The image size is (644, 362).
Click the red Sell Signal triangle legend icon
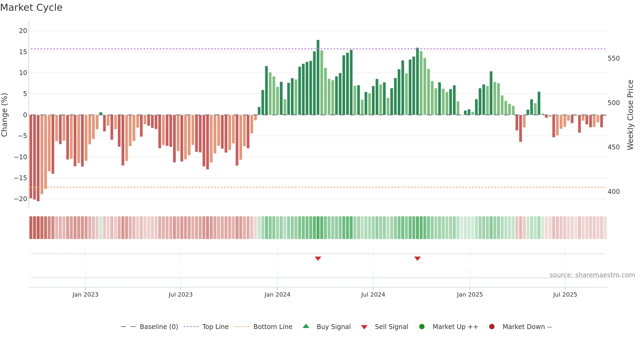click(x=364, y=327)
